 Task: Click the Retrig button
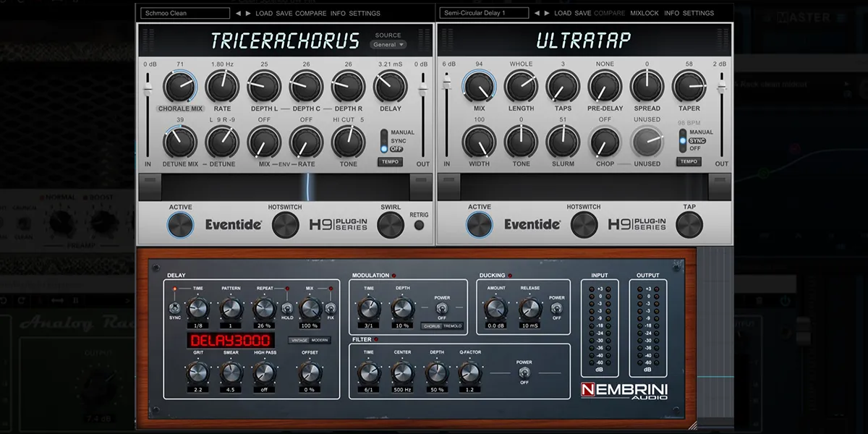coord(419,226)
